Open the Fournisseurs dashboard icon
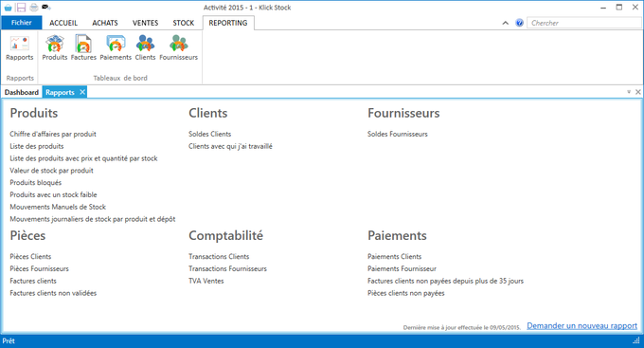Viewport: 644px width, 348px height. [x=179, y=48]
